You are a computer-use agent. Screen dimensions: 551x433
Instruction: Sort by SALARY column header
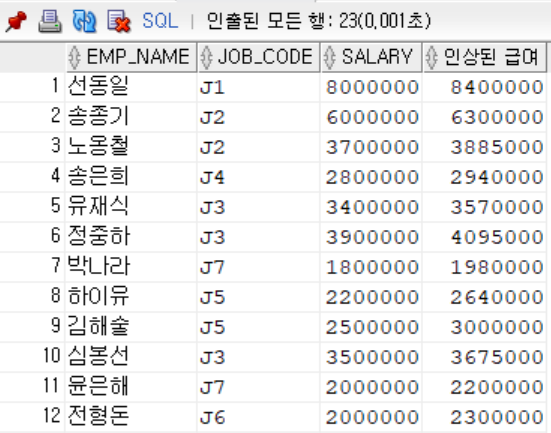(371, 57)
